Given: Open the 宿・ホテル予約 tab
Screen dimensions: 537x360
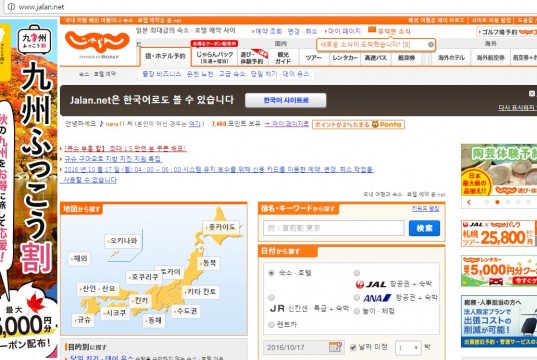Looking at the screenshot, I should [x=165, y=56].
